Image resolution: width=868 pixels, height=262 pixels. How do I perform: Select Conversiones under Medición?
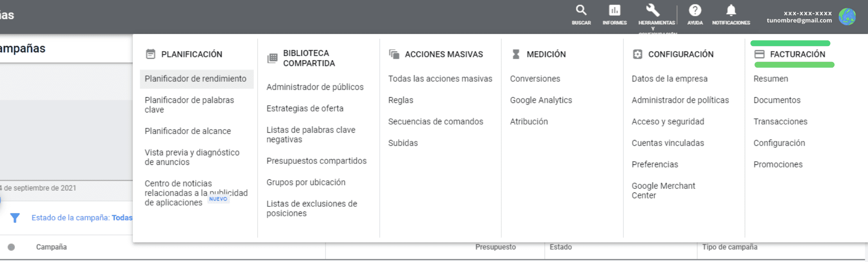click(535, 79)
